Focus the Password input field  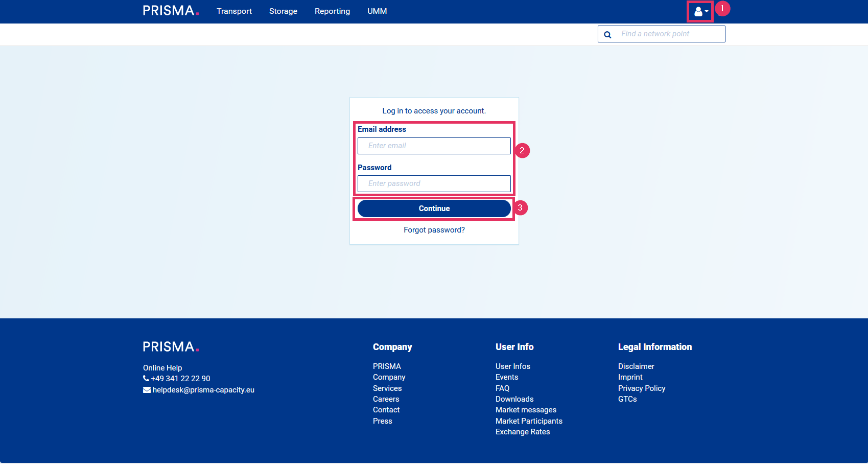pyautogui.click(x=434, y=183)
